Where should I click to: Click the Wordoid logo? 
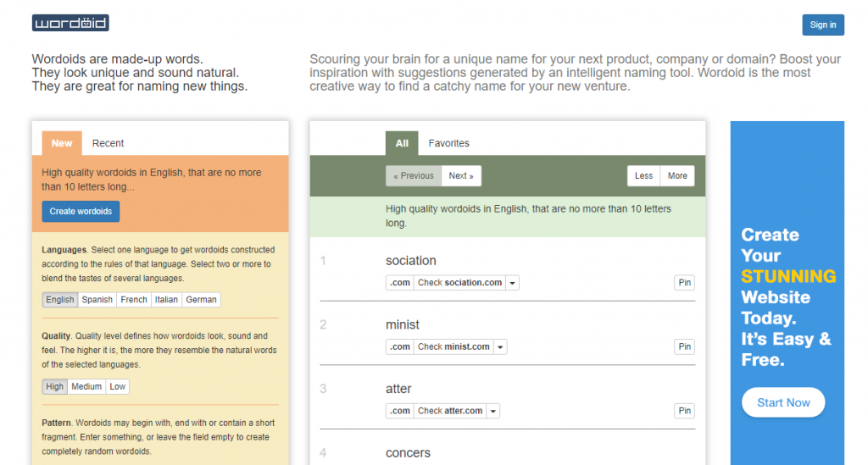(x=70, y=23)
